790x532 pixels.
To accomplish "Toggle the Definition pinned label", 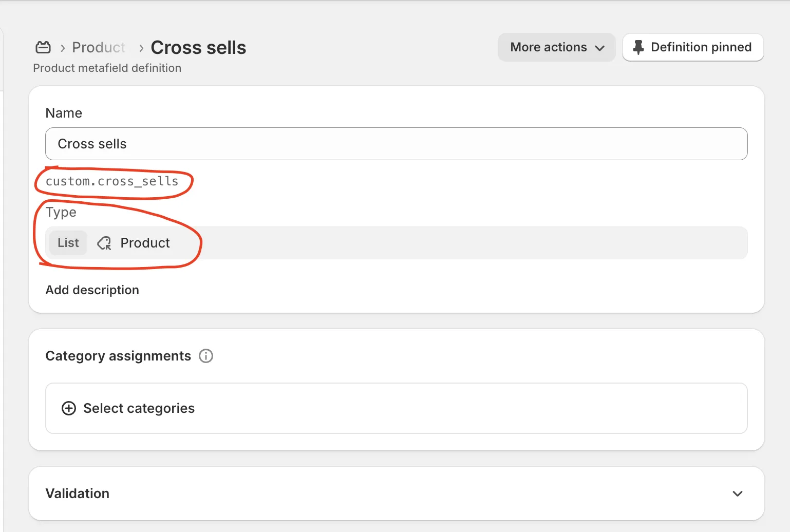I will tap(701, 47).
